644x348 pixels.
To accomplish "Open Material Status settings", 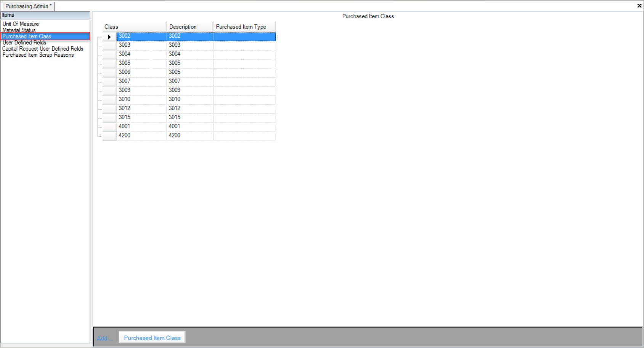I will pos(19,30).
